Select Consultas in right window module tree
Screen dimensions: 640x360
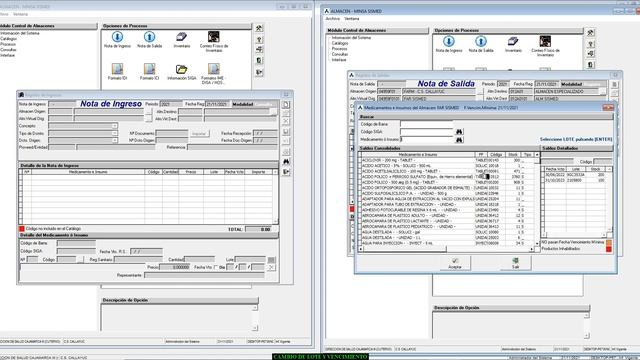coord(340,54)
